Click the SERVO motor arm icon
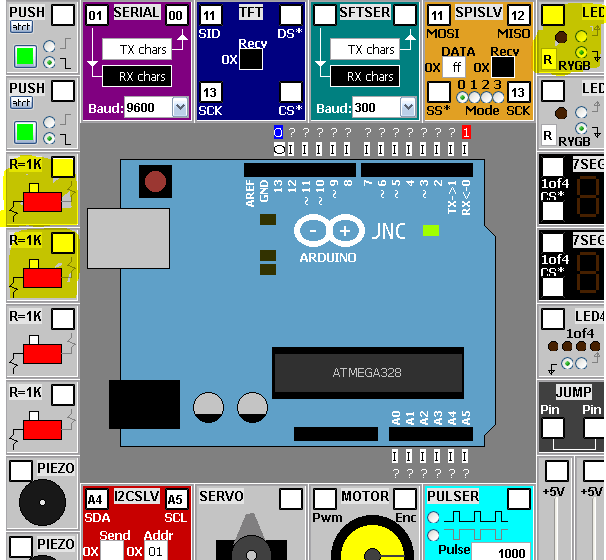Viewport: 606px width, 560px height. pos(251,537)
